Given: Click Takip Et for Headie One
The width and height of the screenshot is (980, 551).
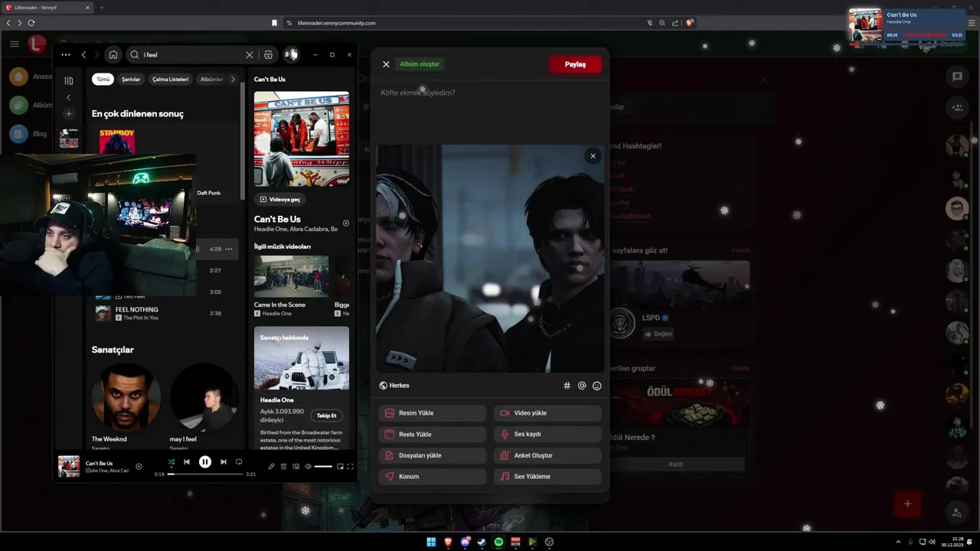Looking at the screenshot, I should [327, 416].
